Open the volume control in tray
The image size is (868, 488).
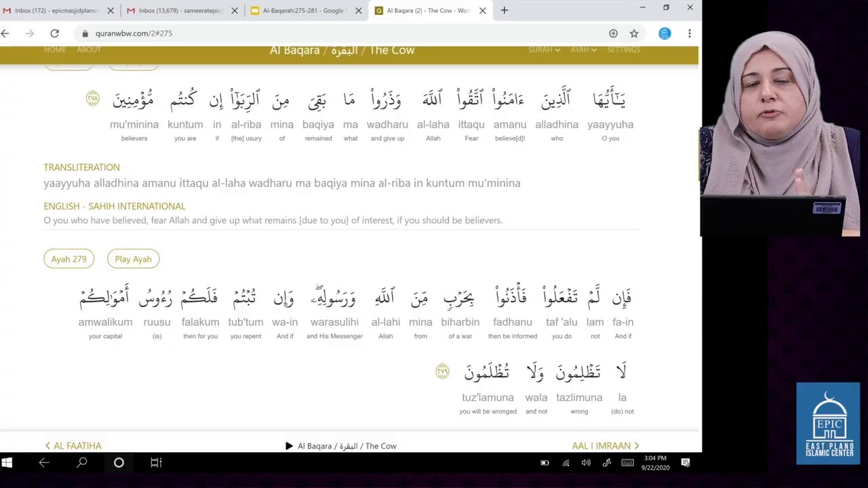586,463
